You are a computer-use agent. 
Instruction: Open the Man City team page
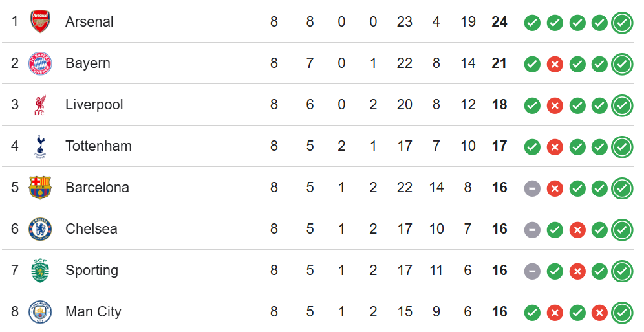click(x=93, y=312)
